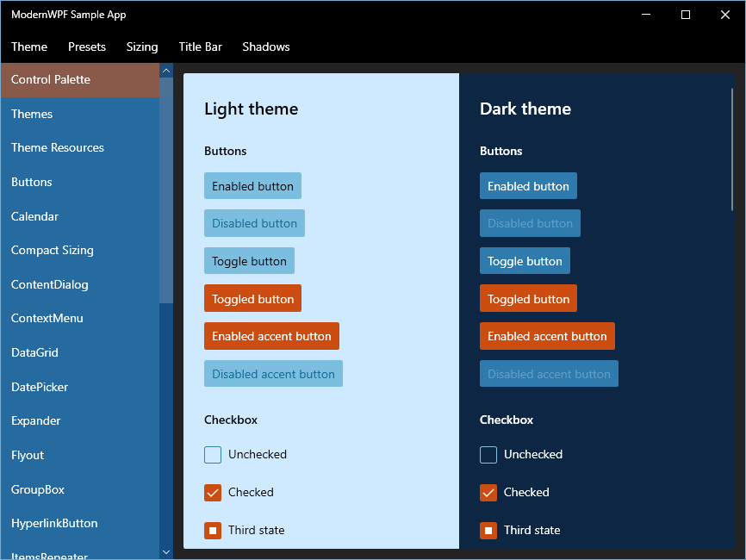Image resolution: width=746 pixels, height=560 pixels.
Task: Select Control Palette in sidebar
Action: pyautogui.click(x=80, y=79)
